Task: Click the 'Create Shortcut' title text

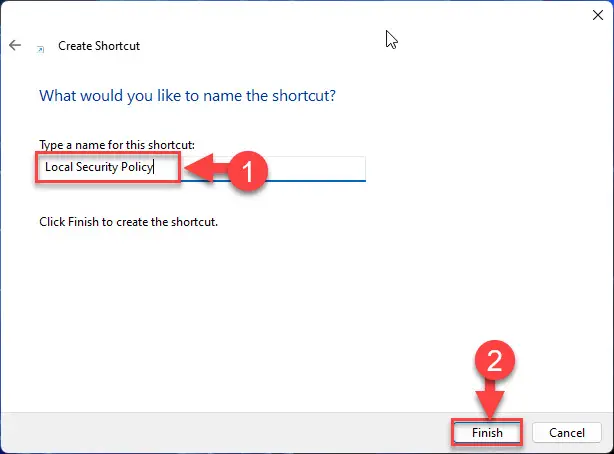Action: (99, 46)
